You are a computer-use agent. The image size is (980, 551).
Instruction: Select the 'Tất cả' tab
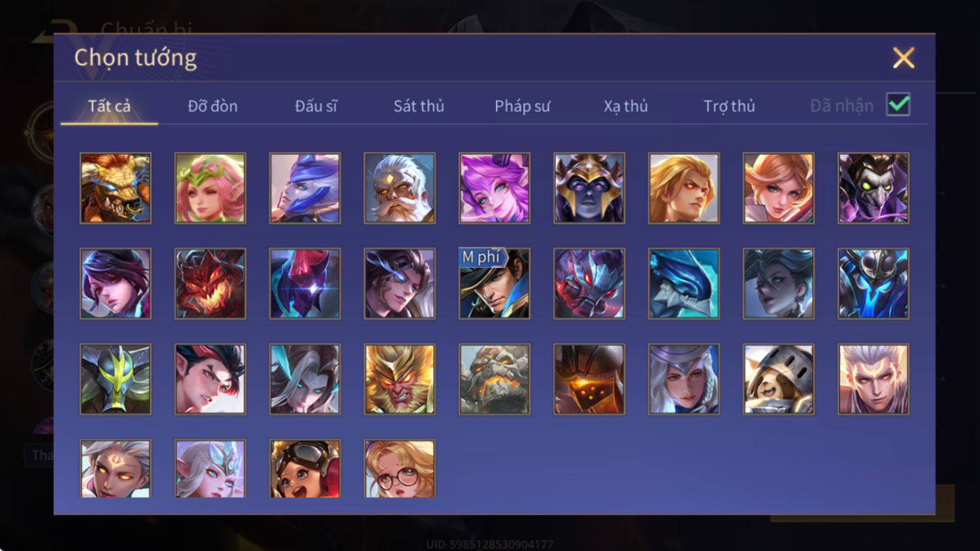tap(109, 106)
